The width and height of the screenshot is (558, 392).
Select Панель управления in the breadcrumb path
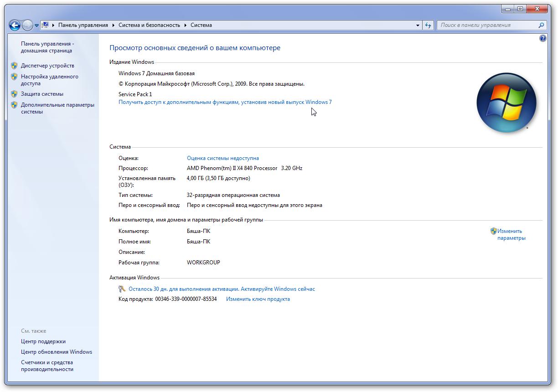point(83,26)
